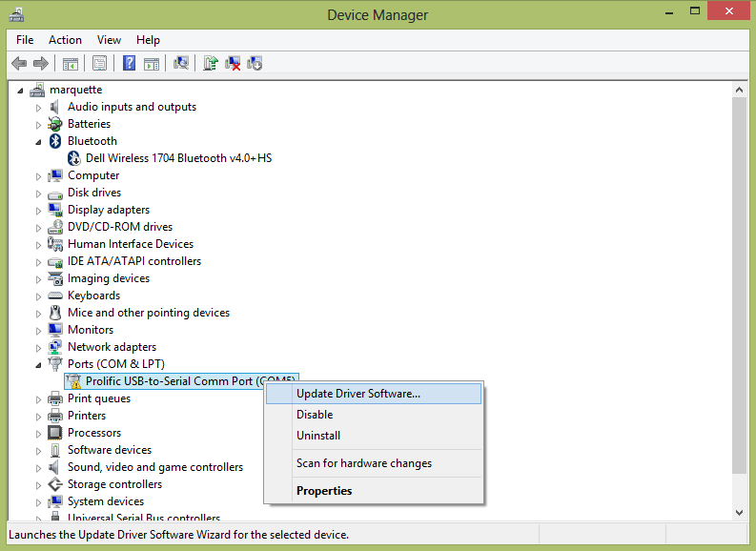Click the Device Manager title bar icon

(x=16, y=15)
